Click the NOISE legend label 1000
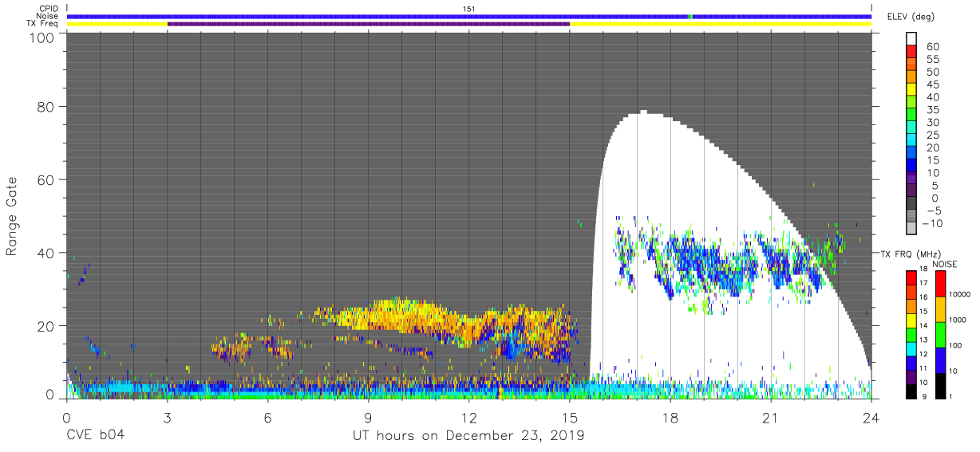The width and height of the screenshot is (980, 452). coord(959,320)
